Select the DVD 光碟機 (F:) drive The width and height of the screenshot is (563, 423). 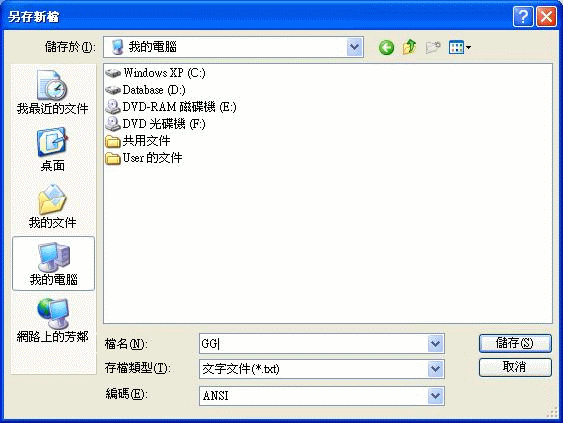(155, 124)
